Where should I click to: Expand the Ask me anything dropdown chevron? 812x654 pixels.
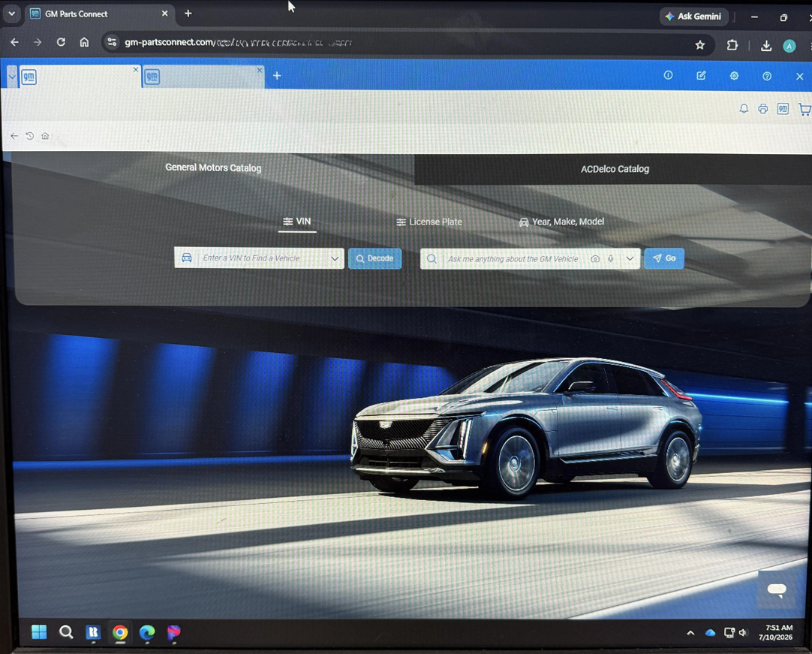tap(630, 258)
